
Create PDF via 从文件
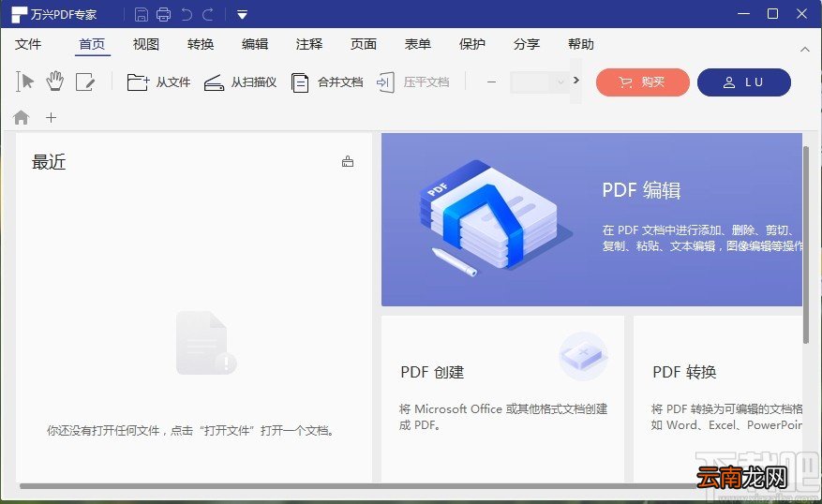pos(158,82)
